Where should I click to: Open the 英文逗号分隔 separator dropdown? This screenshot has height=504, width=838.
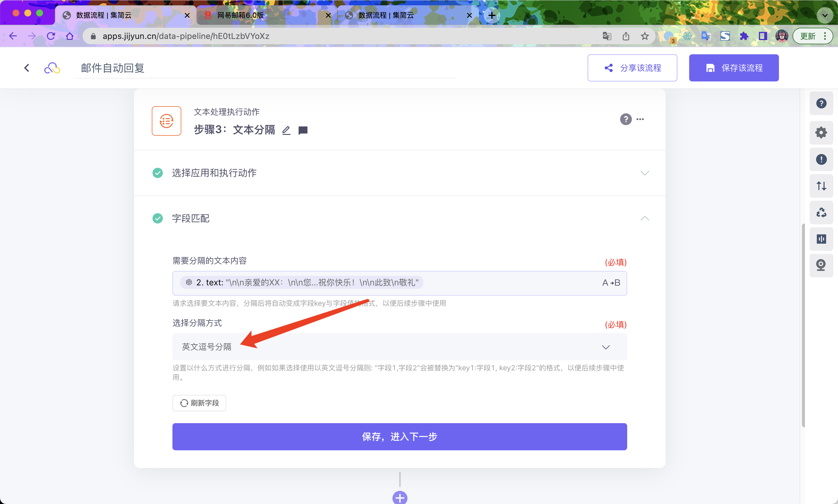click(399, 347)
